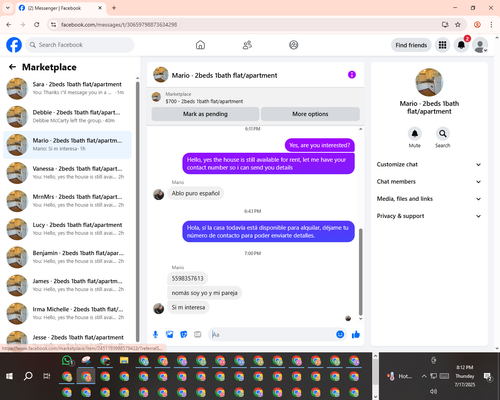The image size is (500, 400).
Task: Click the Spanish 'Hola, sí la casa' message
Action: (x=268, y=232)
